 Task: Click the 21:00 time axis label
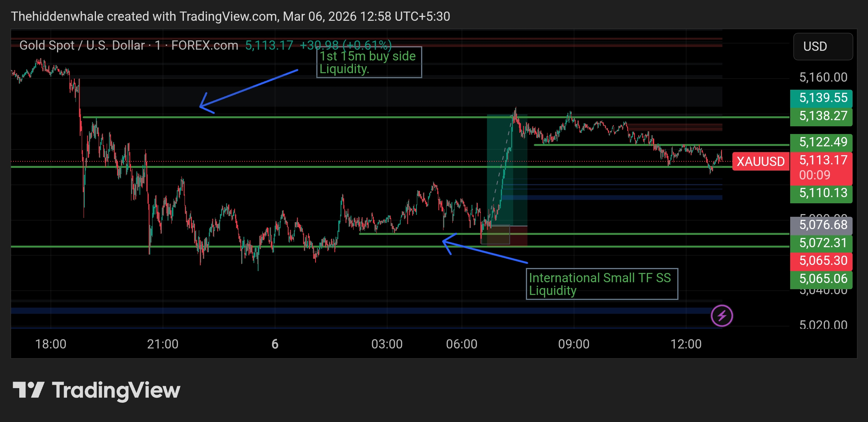pyautogui.click(x=163, y=344)
